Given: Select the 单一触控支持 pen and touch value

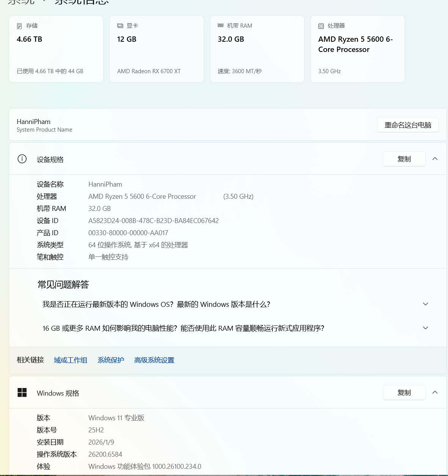Looking at the screenshot, I should pos(108,257).
